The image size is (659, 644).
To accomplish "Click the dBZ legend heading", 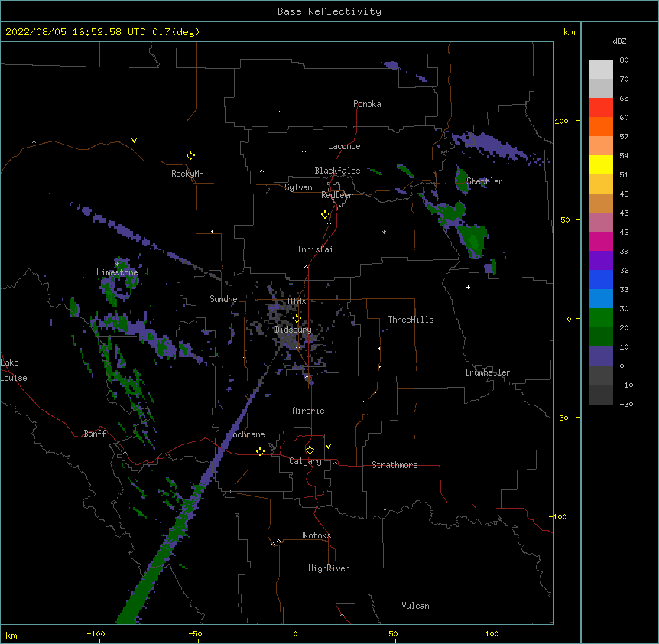I will pyautogui.click(x=619, y=41).
